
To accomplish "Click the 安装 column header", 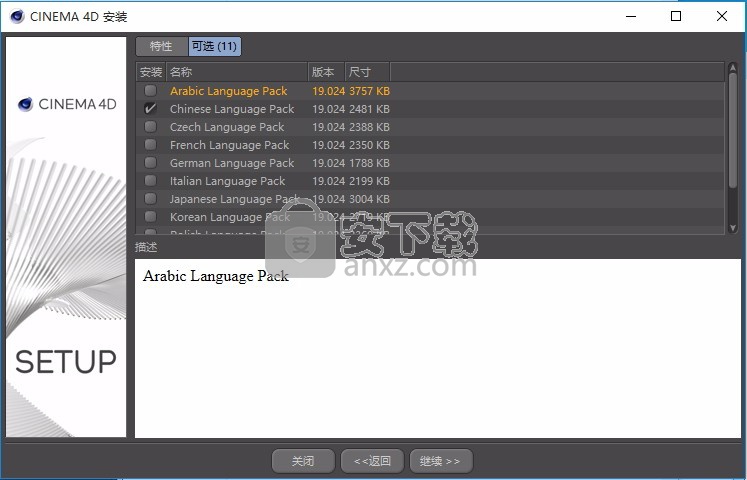I will tap(151, 72).
